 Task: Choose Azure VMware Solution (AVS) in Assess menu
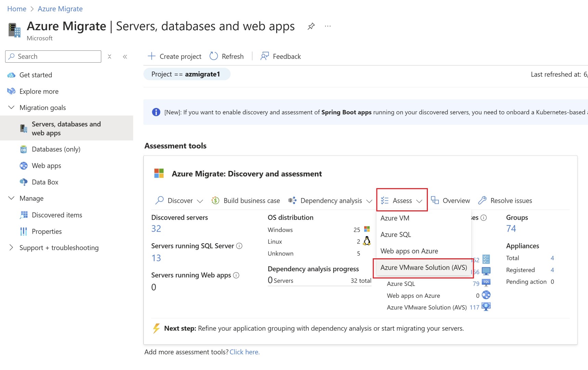click(x=424, y=268)
